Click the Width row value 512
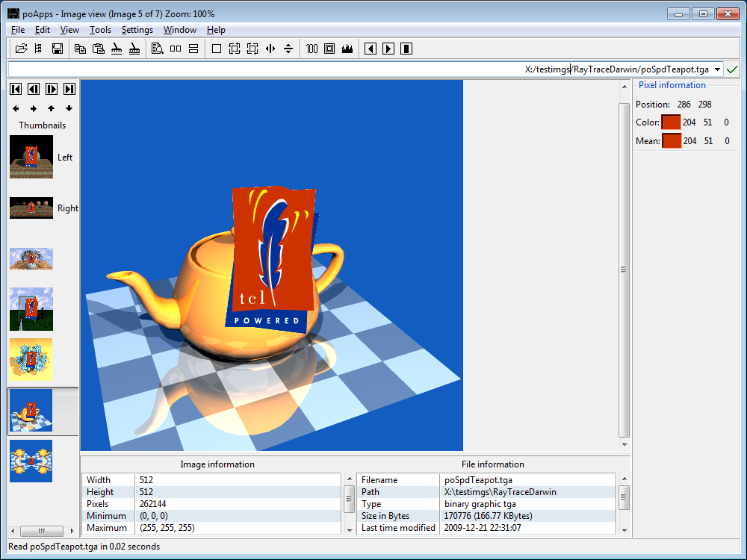Screen dimensions: 747x560 [146, 480]
